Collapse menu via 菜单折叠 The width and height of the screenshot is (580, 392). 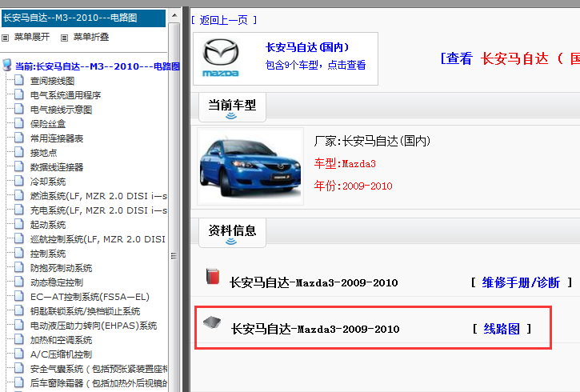click(x=91, y=37)
